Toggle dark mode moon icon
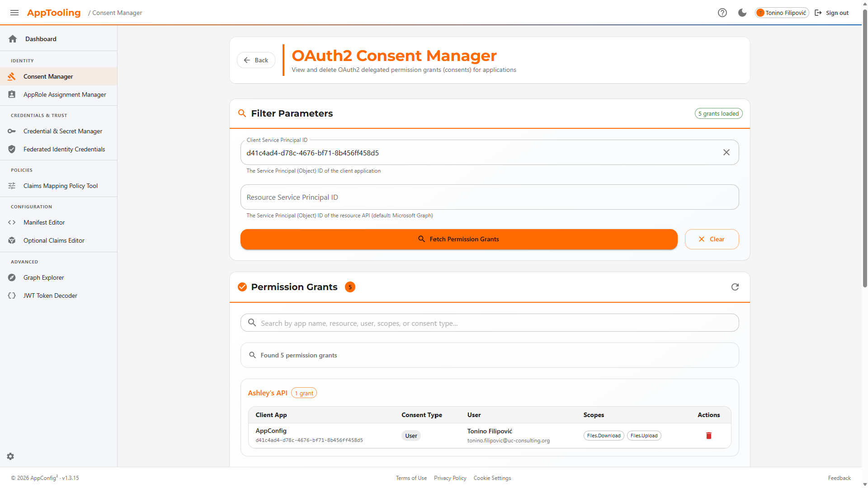The height and width of the screenshot is (488, 868). click(742, 13)
